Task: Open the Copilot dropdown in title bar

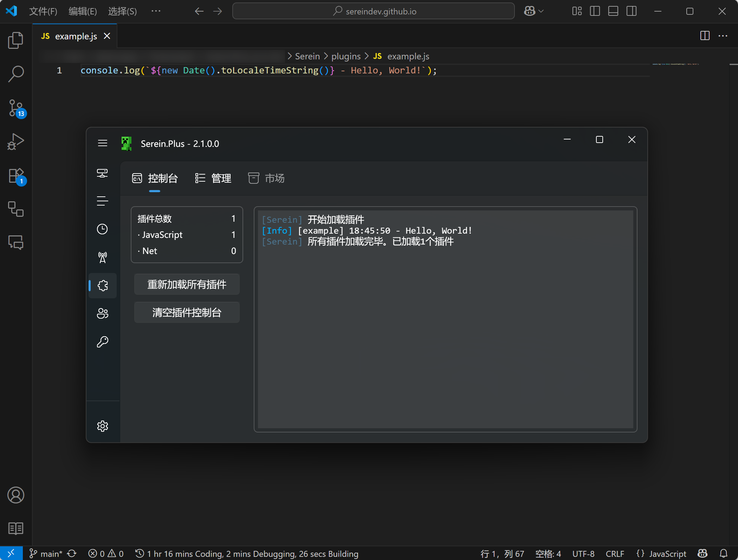Action: [x=533, y=11]
